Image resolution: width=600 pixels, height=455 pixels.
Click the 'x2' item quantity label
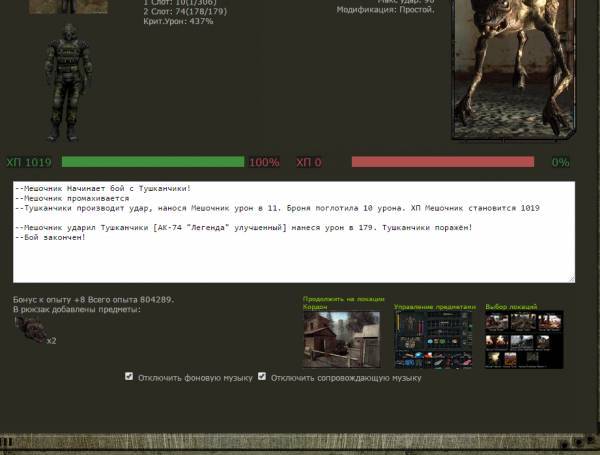51,341
